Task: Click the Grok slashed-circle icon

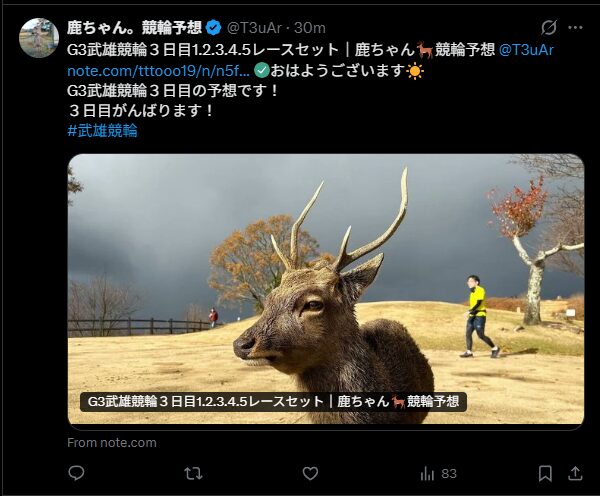Action: point(549,28)
